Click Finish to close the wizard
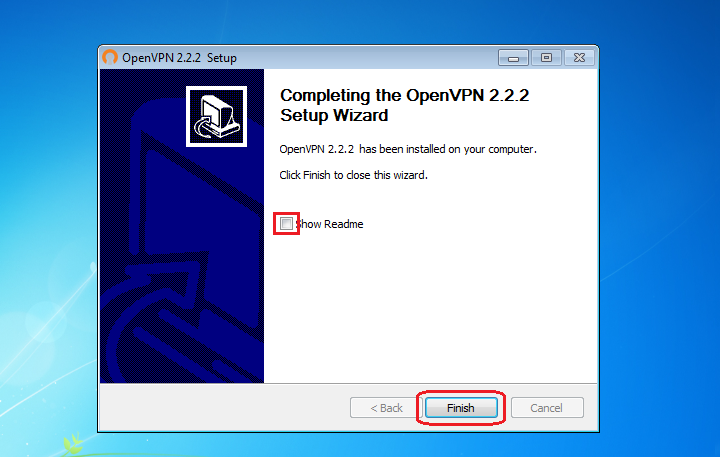 pos(461,408)
